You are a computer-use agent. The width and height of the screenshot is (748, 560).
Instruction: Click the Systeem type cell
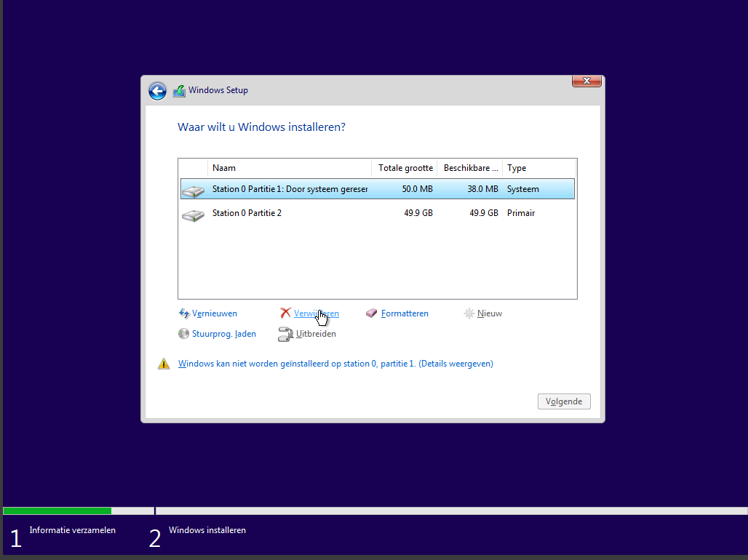[x=523, y=189]
